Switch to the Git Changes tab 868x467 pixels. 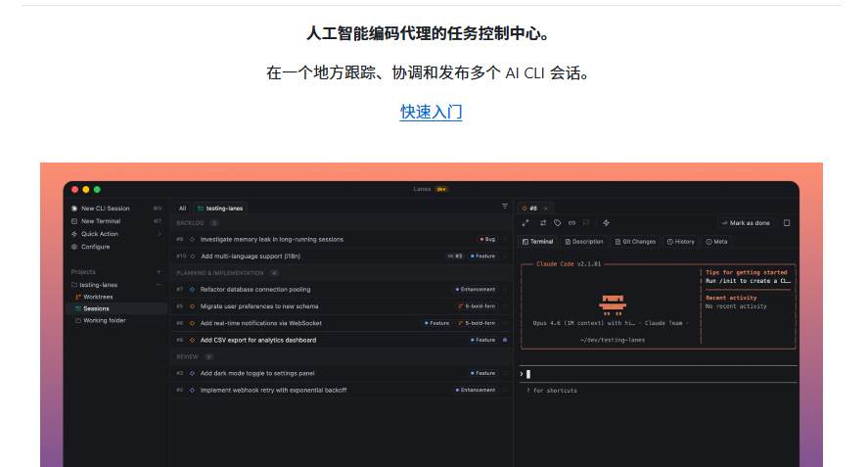(635, 242)
